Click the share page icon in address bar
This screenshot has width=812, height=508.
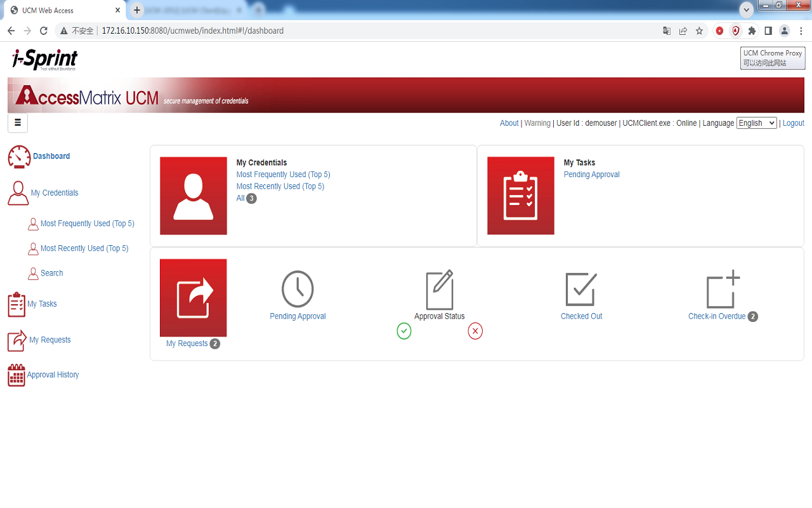pyautogui.click(x=683, y=30)
